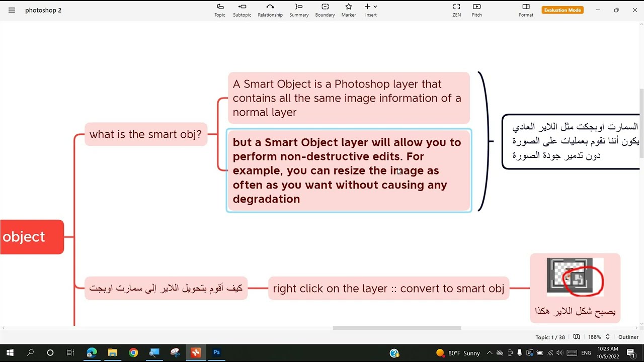Screen dimensions: 644x362
Task: Open Google Chrome from the taskbar
Action: 133,352
